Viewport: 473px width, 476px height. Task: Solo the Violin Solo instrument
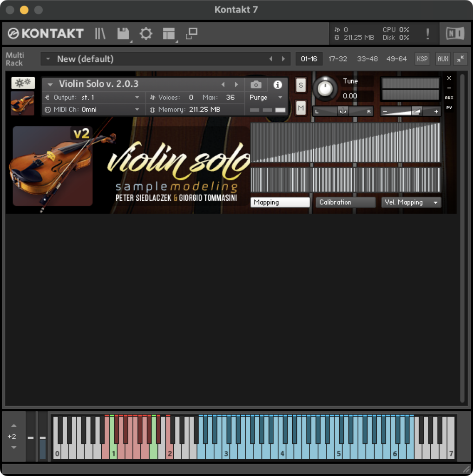click(301, 85)
